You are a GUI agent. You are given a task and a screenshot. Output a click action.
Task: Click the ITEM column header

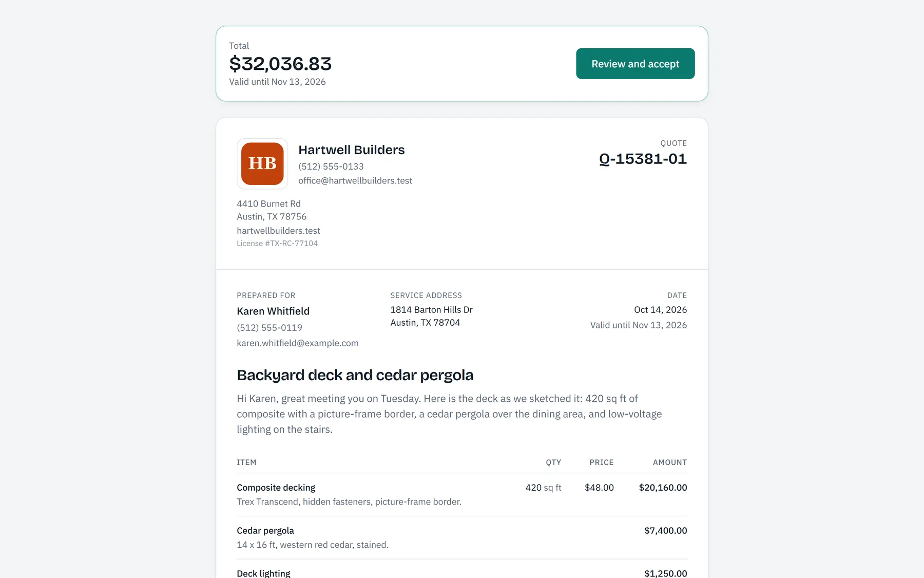(x=246, y=462)
